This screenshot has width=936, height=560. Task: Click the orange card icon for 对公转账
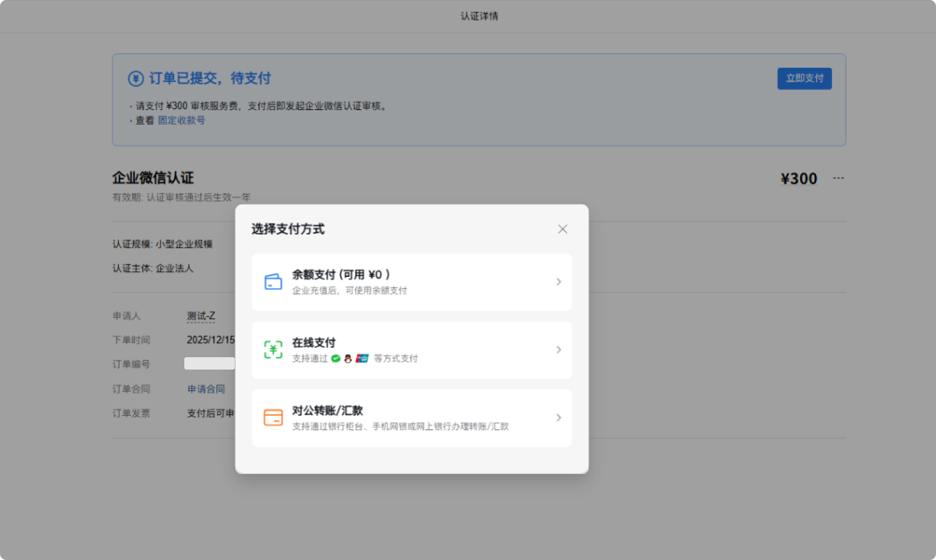(x=273, y=417)
